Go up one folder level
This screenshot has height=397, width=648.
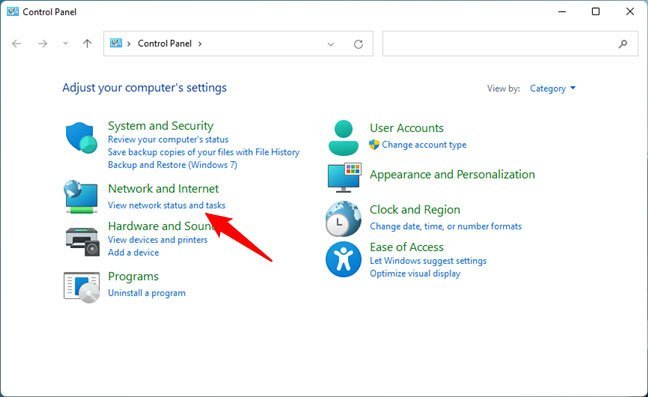(87, 43)
